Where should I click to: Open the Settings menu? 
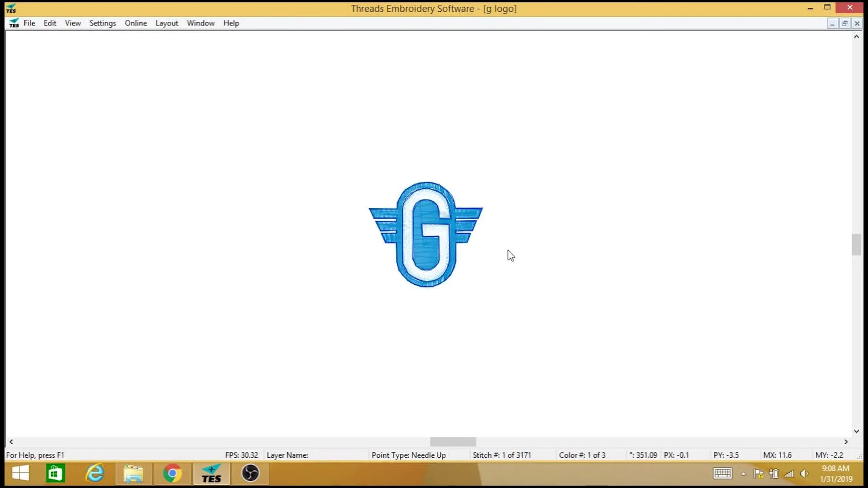pos(102,23)
